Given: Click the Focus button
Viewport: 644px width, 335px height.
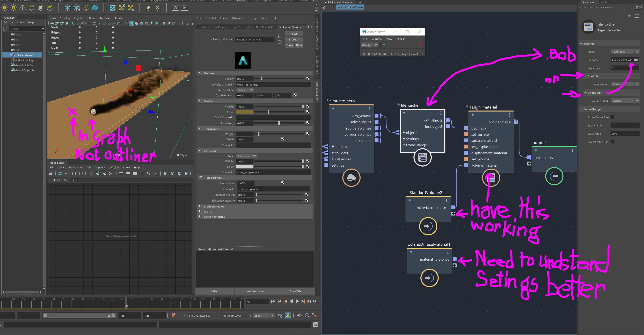Looking at the screenshot, I should (x=294, y=33).
